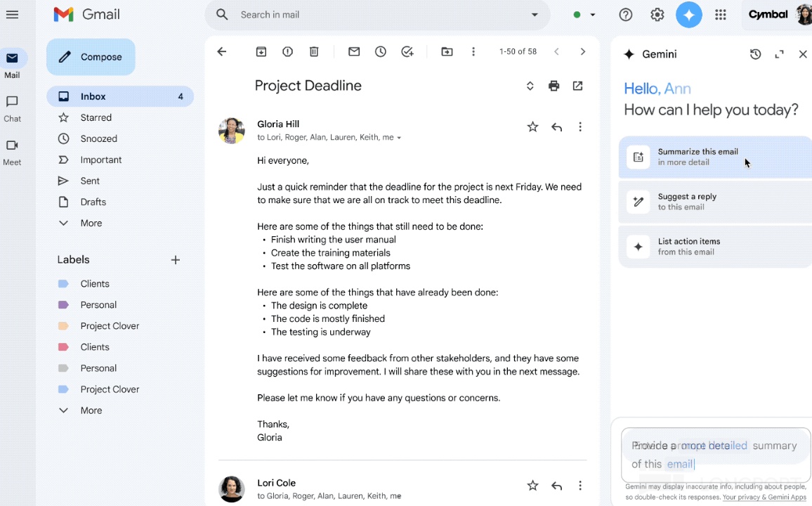
Task: Snooze the Project Deadline email
Action: (381, 52)
